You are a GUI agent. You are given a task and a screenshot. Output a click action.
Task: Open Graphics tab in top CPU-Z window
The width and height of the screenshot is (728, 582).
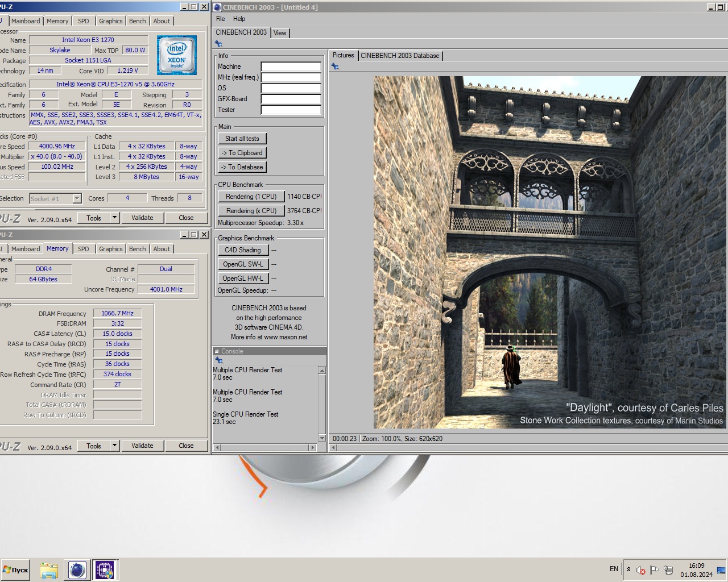tap(110, 21)
